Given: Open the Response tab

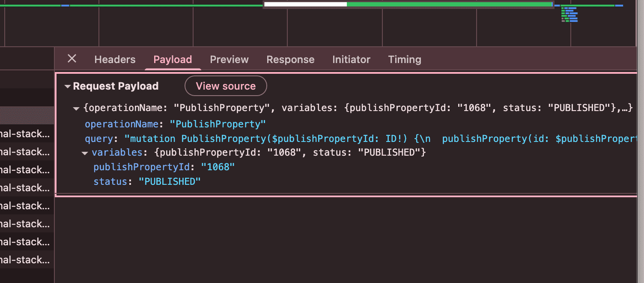Looking at the screenshot, I should click(290, 60).
